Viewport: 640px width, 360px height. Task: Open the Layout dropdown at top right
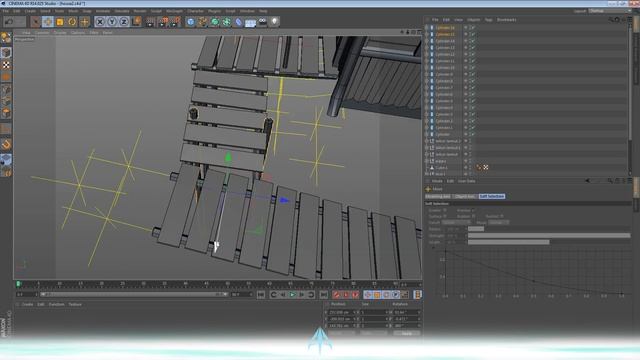point(610,11)
